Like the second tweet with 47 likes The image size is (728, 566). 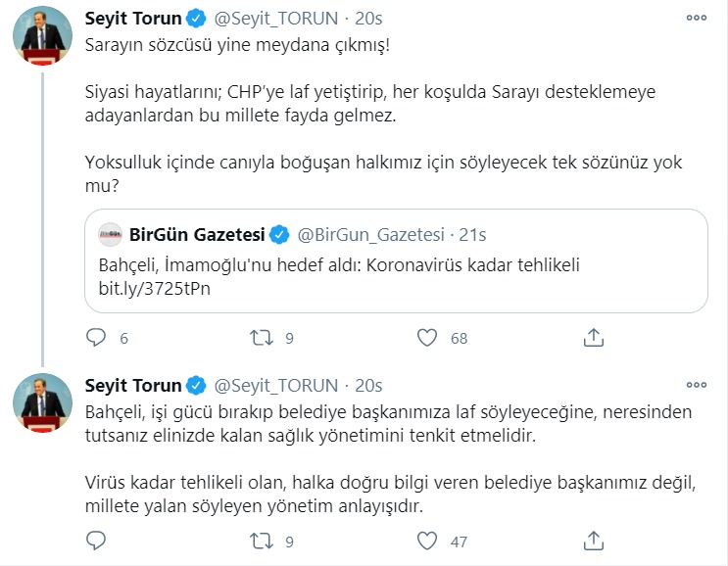click(426, 541)
